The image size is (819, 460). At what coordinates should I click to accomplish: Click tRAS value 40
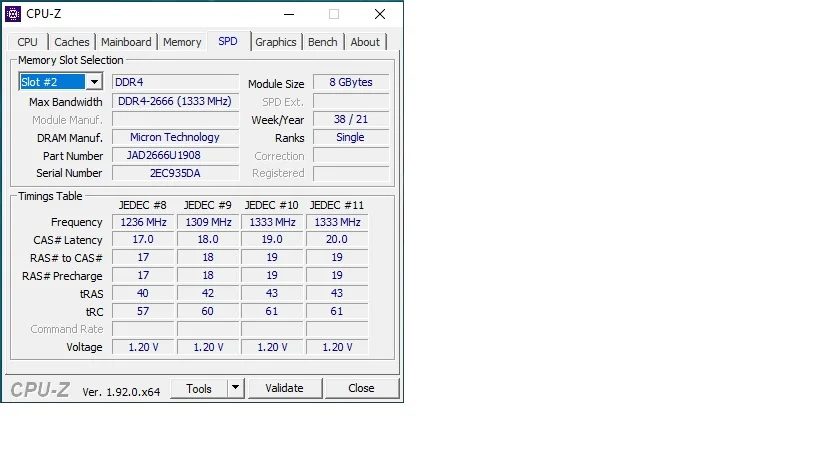point(143,293)
